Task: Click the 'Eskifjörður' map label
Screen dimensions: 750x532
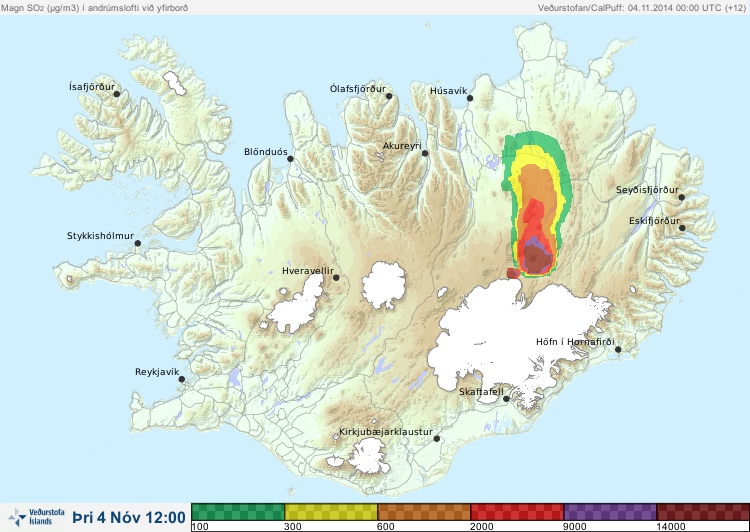Action: (x=654, y=221)
